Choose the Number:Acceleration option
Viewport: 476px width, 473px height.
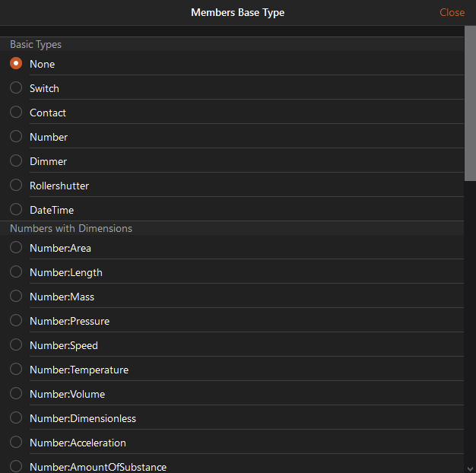point(16,443)
